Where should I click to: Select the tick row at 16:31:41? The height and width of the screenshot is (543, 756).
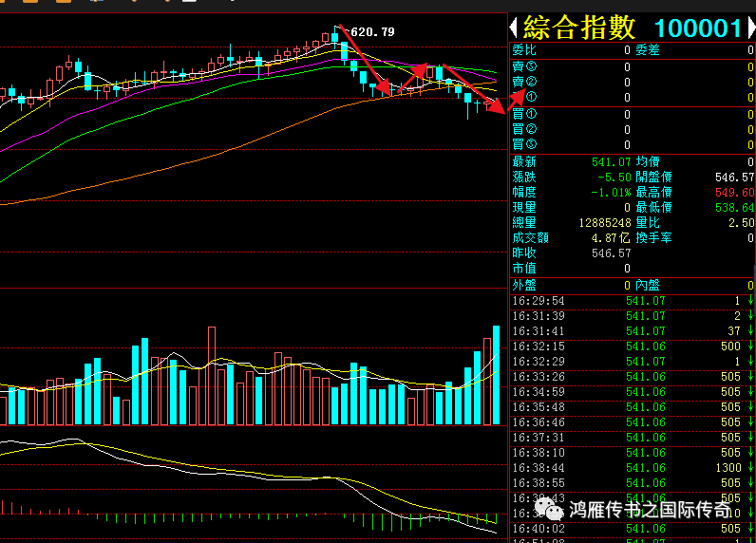click(633, 331)
